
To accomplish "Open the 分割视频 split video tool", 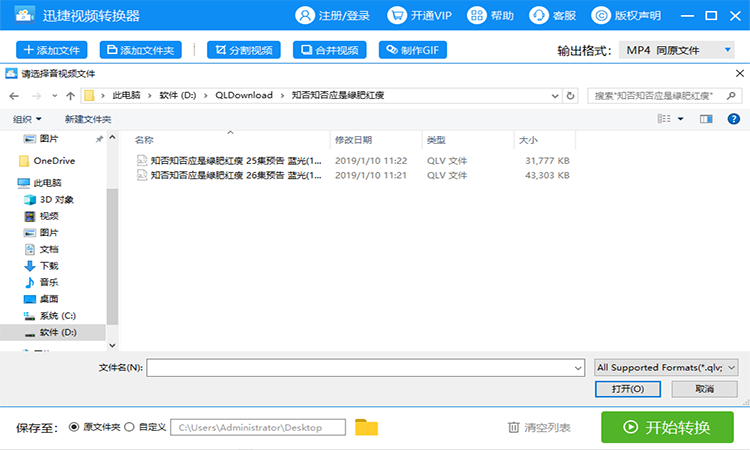I will point(243,50).
